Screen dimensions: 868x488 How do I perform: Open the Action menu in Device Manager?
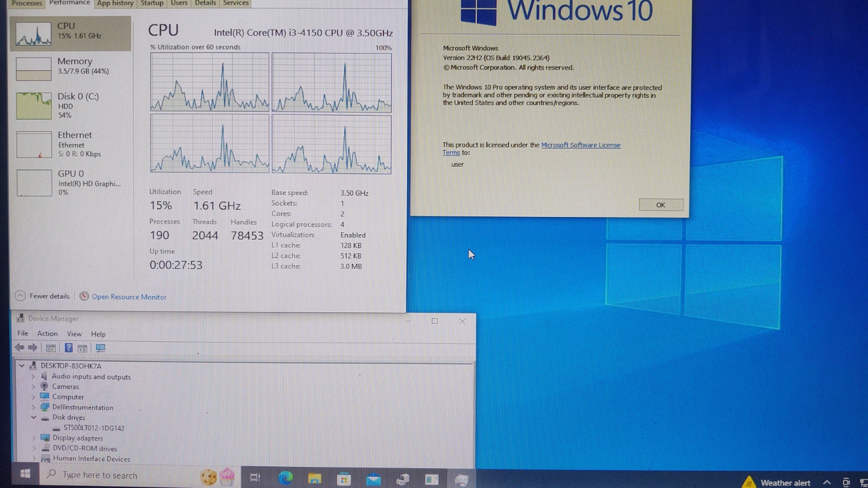coord(47,334)
